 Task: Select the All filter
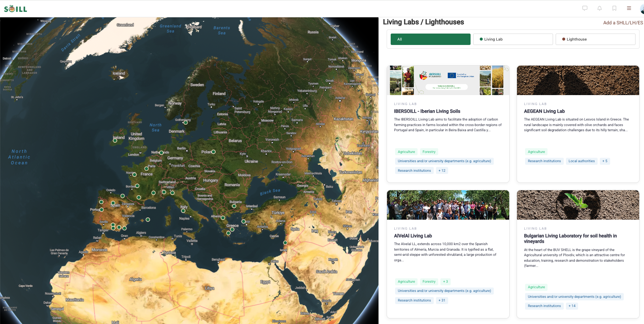point(430,39)
